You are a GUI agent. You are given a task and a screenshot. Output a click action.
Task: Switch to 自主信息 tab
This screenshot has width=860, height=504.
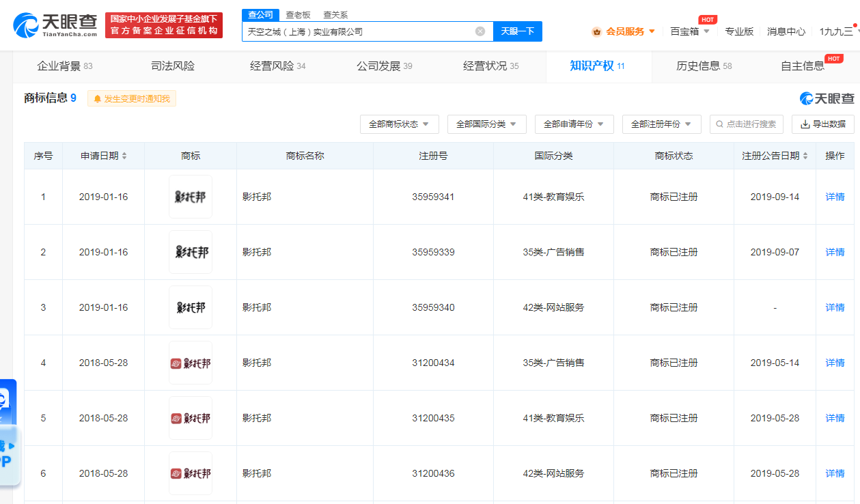(x=803, y=66)
